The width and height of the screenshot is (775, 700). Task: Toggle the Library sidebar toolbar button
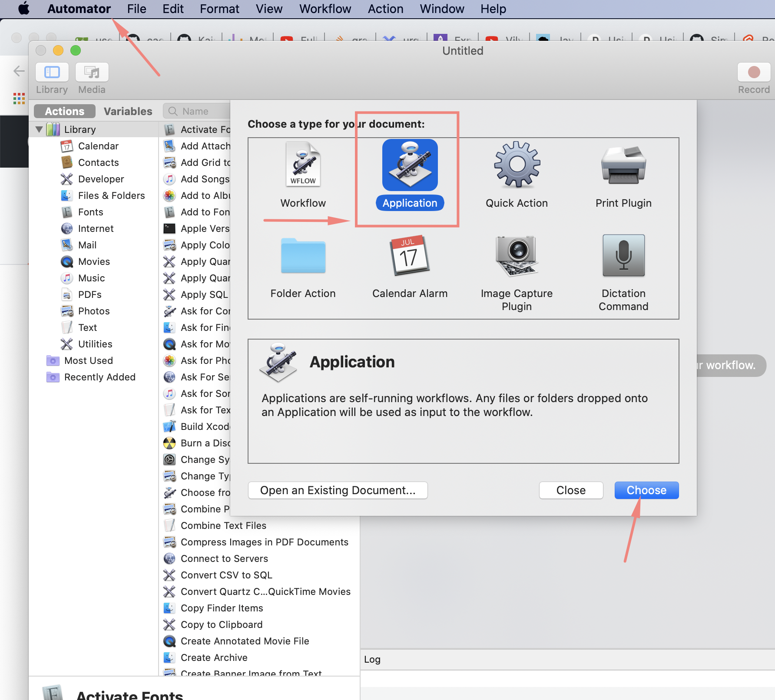[52, 72]
